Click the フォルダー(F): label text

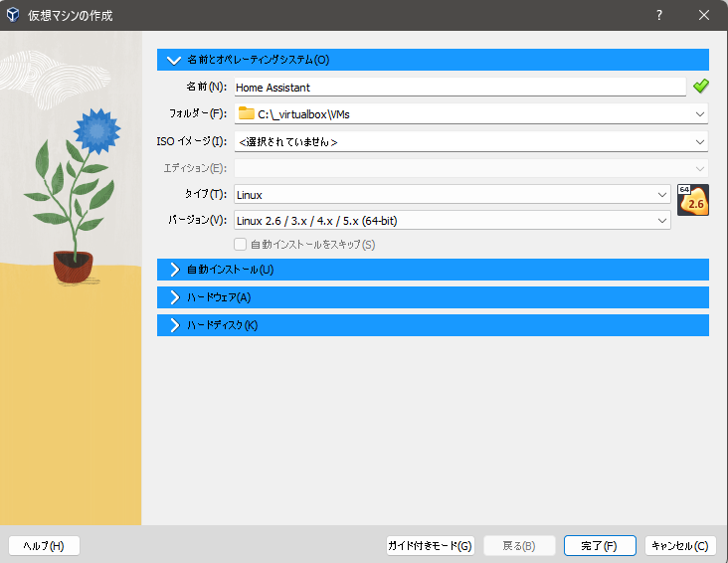point(198,113)
